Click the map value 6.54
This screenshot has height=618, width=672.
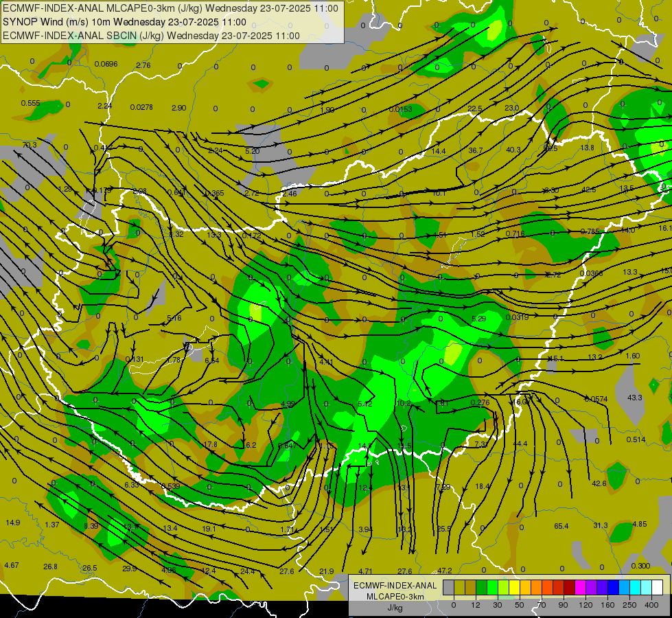click(x=212, y=360)
